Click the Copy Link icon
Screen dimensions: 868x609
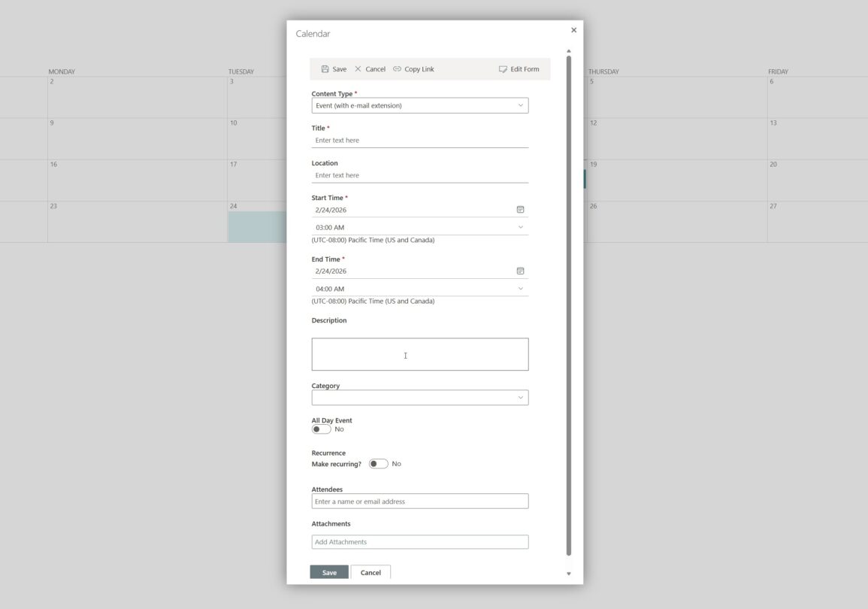tap(396, 68)
